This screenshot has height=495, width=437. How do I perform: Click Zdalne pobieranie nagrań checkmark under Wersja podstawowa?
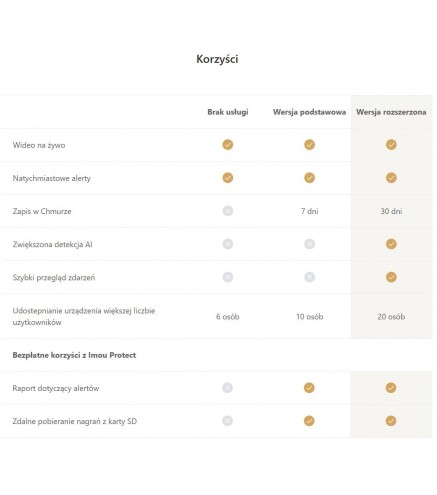[x=309, y=421]
